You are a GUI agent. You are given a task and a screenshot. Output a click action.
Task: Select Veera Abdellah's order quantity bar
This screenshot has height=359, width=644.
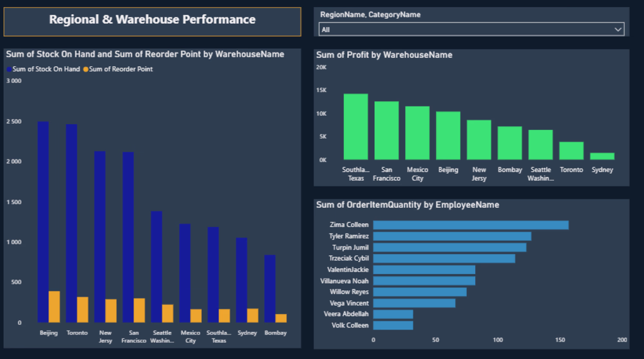393,314
